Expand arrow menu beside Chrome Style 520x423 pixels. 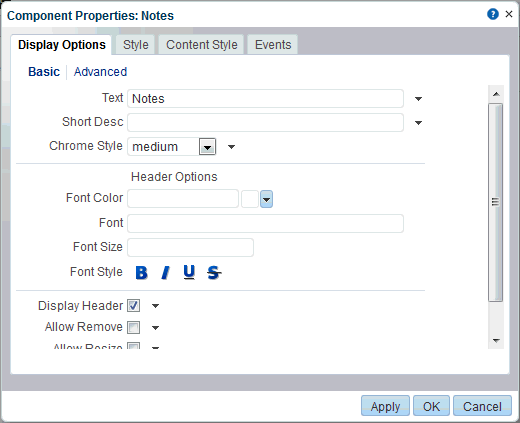(231, 147)
